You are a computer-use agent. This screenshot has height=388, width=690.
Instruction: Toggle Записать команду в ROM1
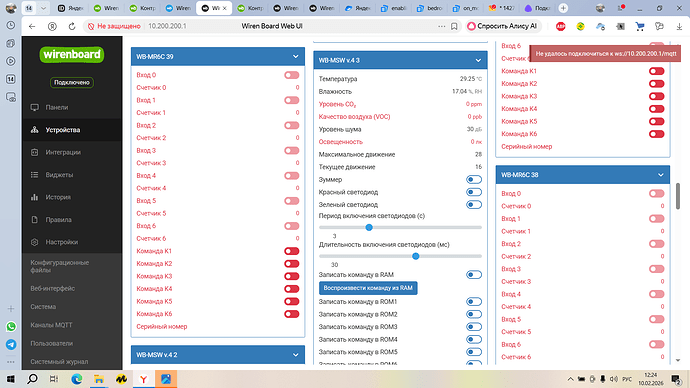pyautogui.click(x=474, y=302)
